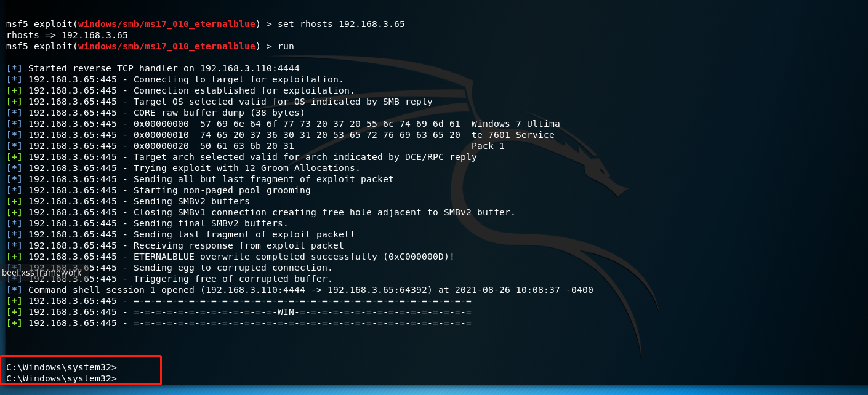This screenshot has height=395, width=868.
Task: Click 'Sending egg to corrupted connection.' line
Action: pyautogui.click(x=170, y=268)
